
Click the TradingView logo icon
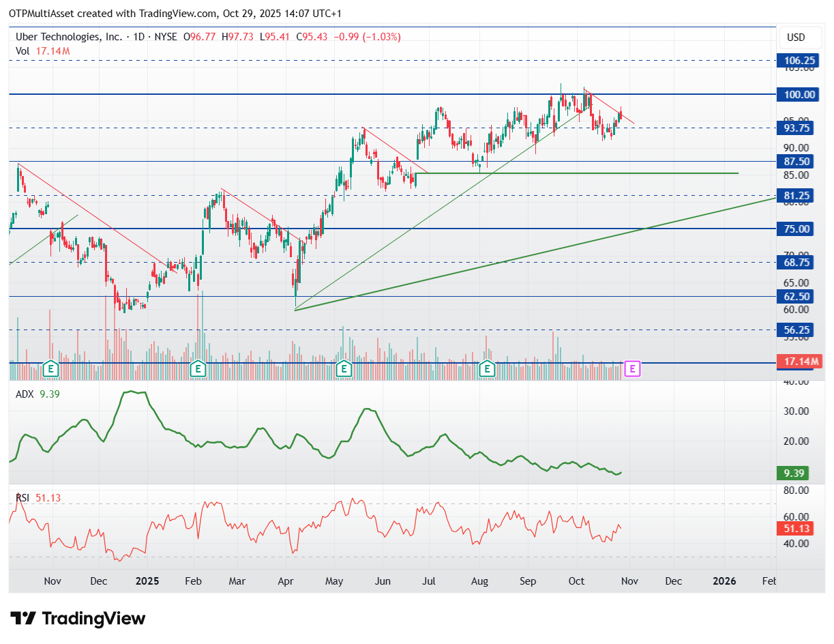(23, 619)
